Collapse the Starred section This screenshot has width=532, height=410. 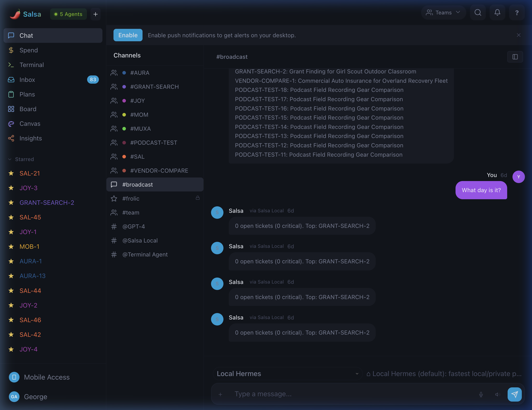10,159
